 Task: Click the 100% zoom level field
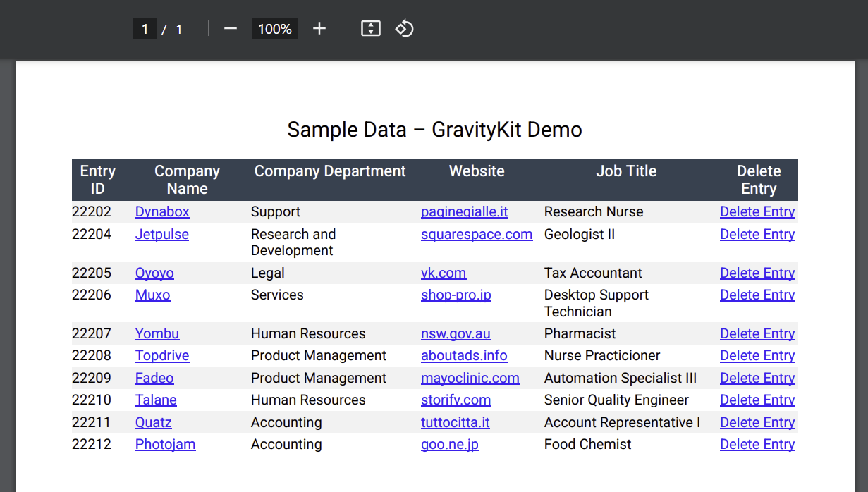[x=274, y=29]
